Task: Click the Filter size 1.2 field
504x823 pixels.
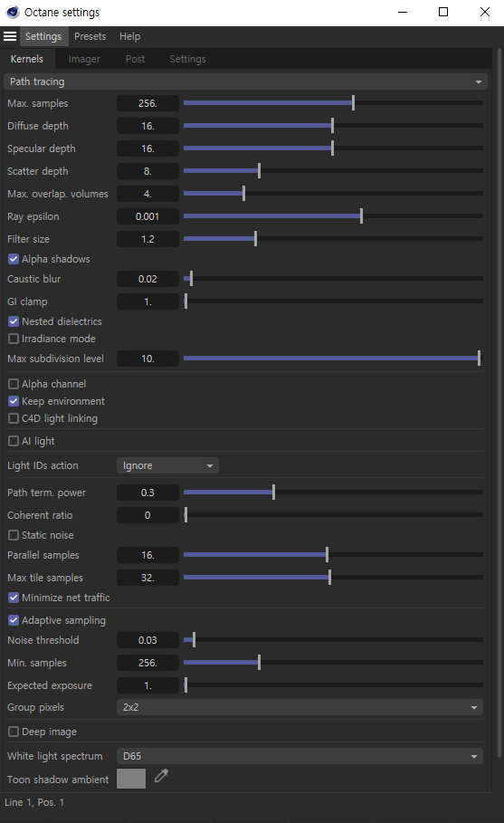Action: pyautogui.click(x=147, y=239)
